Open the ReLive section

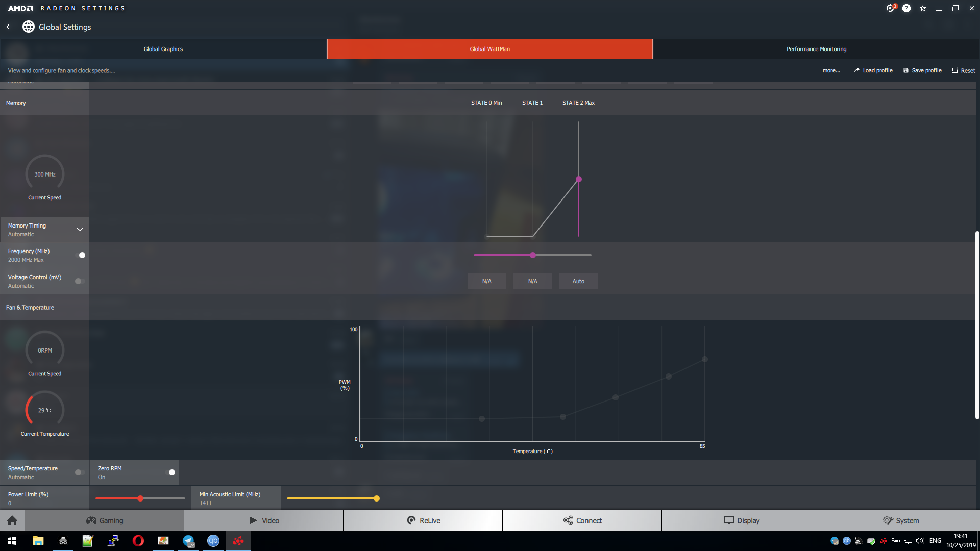[x=423, y=520]
